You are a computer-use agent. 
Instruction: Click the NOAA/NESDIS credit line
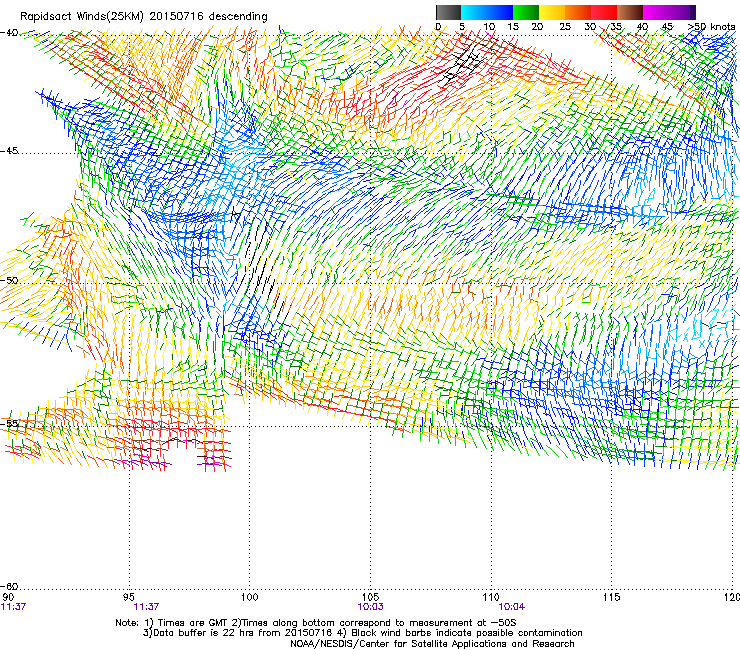pos(432,644)
